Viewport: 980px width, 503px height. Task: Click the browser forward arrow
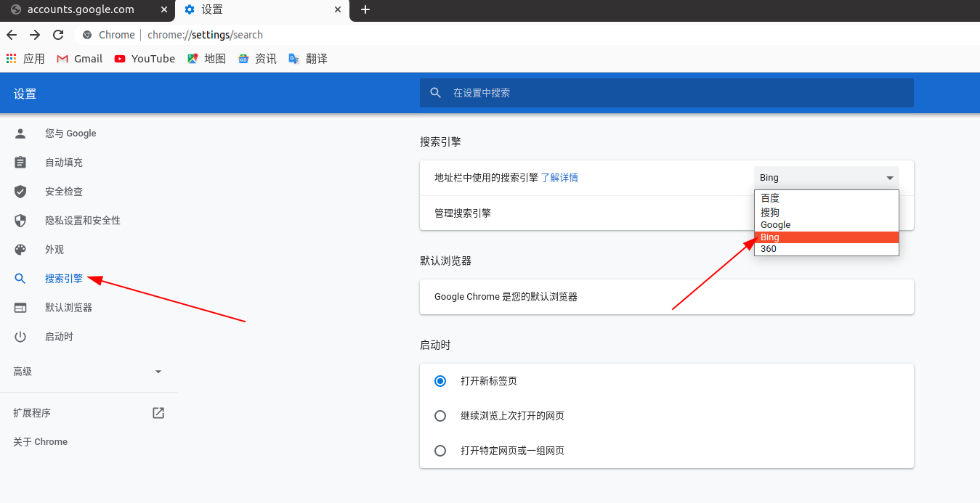coord(35,35)
